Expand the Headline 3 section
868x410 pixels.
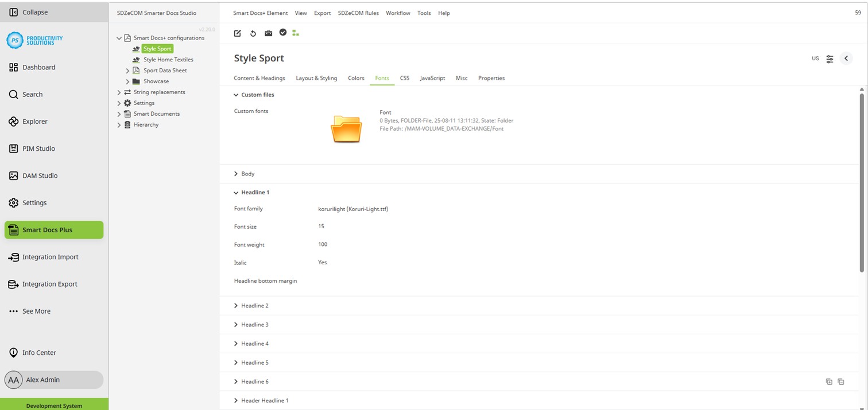click(236, 325)
